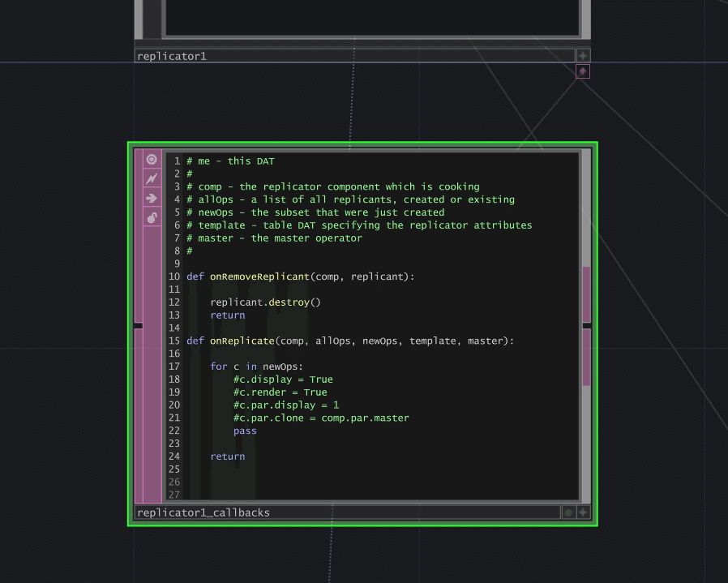Click the '# template - table DAT' comment line

pyautogui.click(x=359, y=225)
